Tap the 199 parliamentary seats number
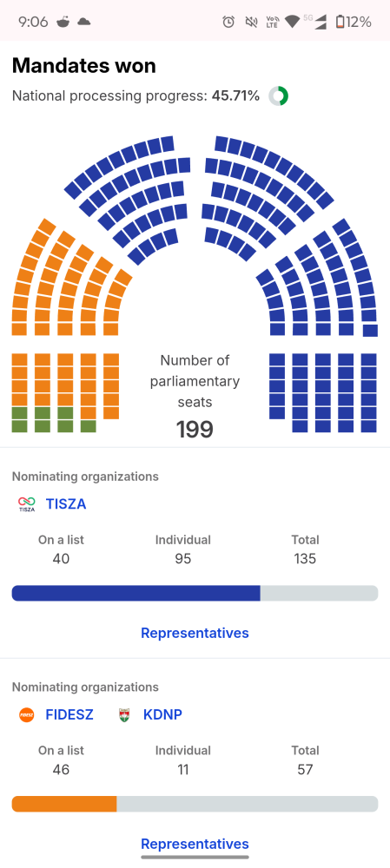This screenshot has height=868, width=390. point(195,430)
